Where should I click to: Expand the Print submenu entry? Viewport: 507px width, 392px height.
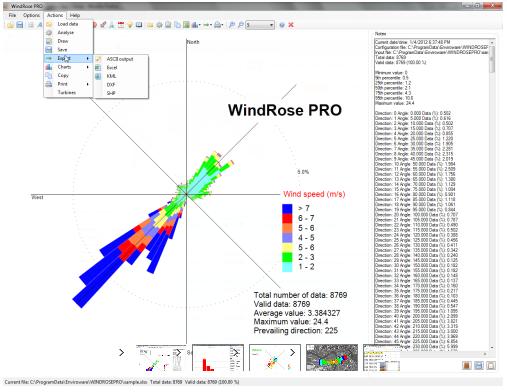(68, 84)
